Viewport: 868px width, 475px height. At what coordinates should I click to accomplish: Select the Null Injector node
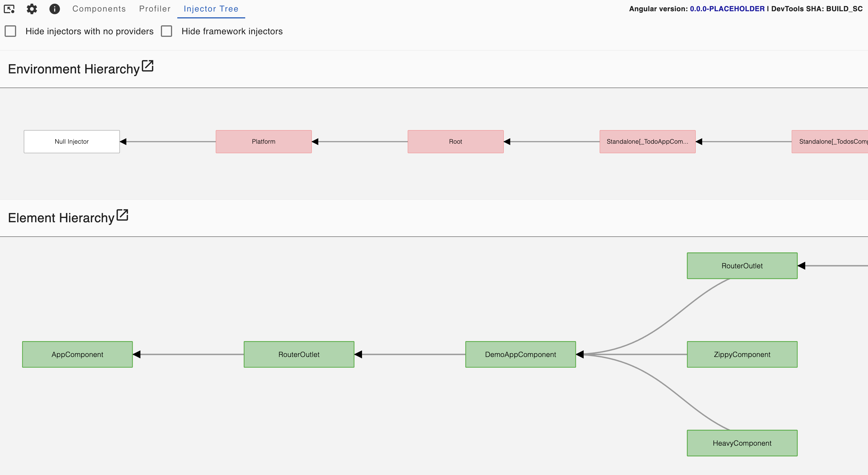tap(71, 142)
